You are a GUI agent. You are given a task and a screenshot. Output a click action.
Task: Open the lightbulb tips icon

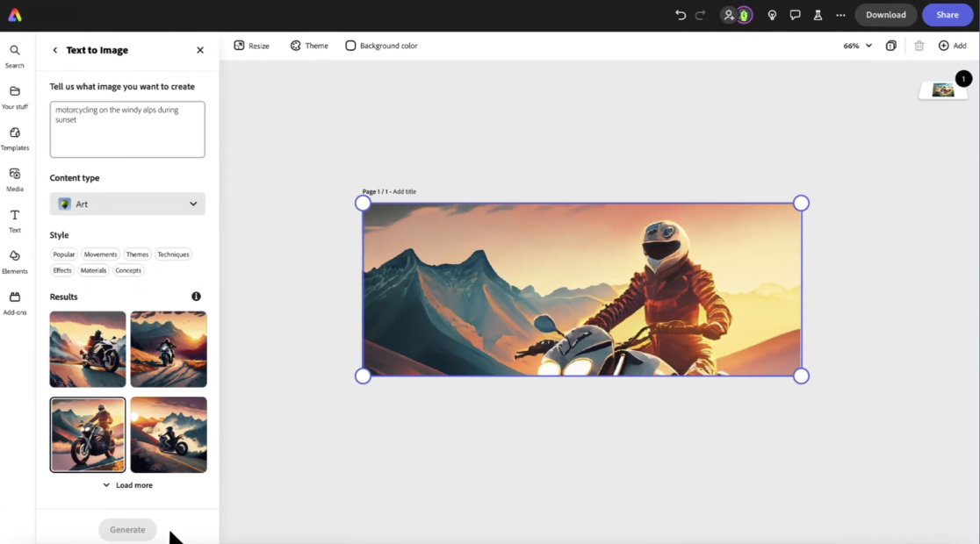point(772,15)
